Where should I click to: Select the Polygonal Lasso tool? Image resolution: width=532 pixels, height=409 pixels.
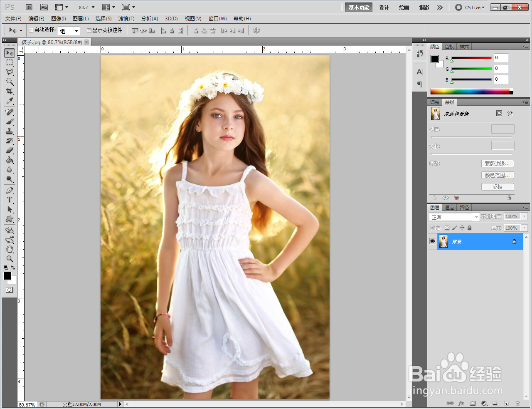[x=10, y=72]
